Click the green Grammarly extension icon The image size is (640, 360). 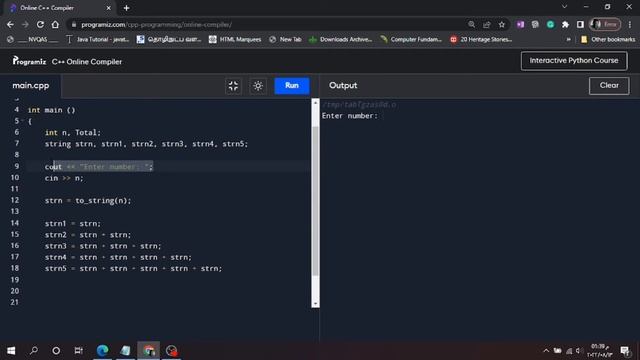click(x=550, y=24)
